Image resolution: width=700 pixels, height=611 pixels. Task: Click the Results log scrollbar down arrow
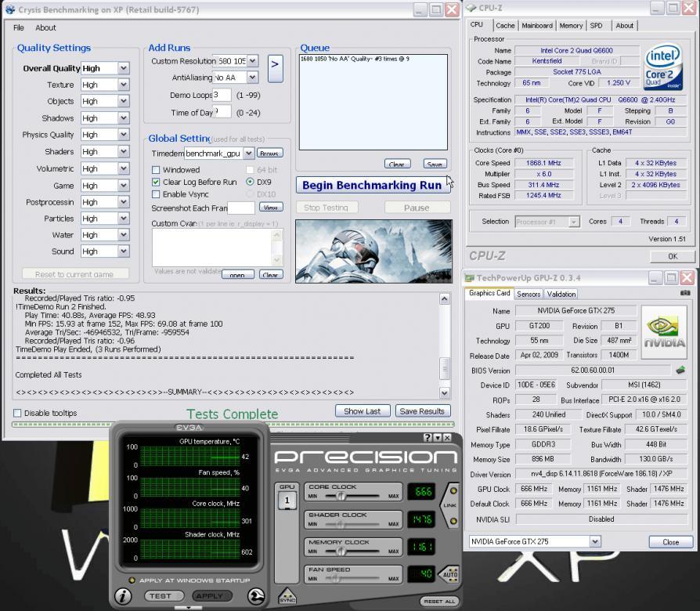[445, 392]
